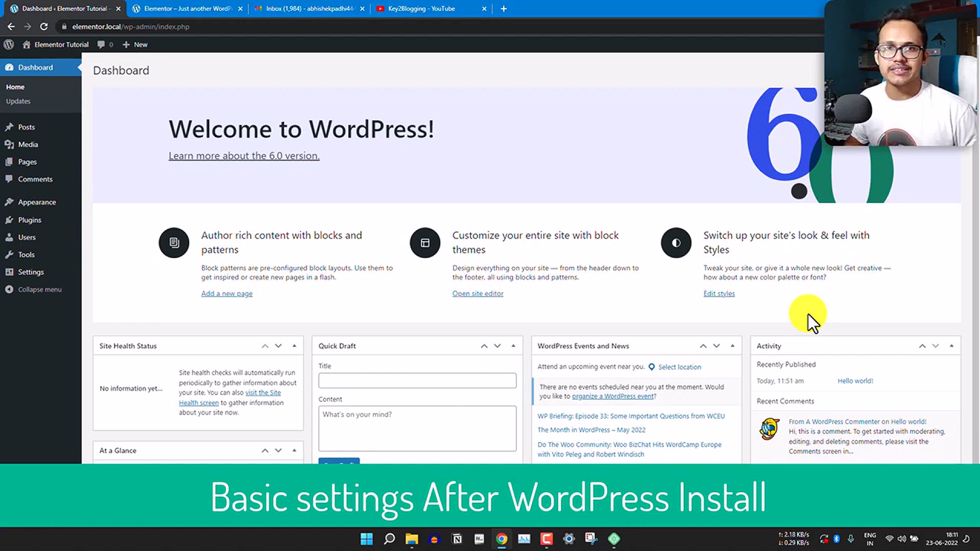Click the visit the Site Health screen link
The width and height of the screenshot is (980, 551).
pos(230,397)
